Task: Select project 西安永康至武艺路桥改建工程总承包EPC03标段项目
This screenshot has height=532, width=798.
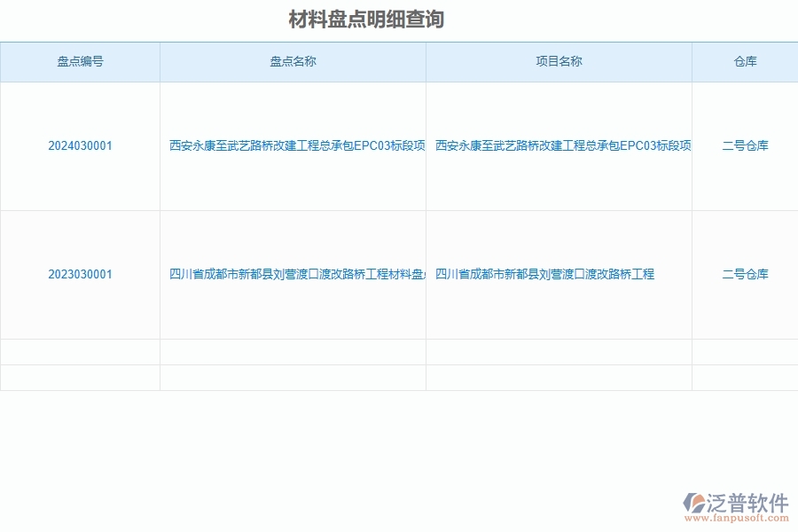Action: [x=559, y=146]
